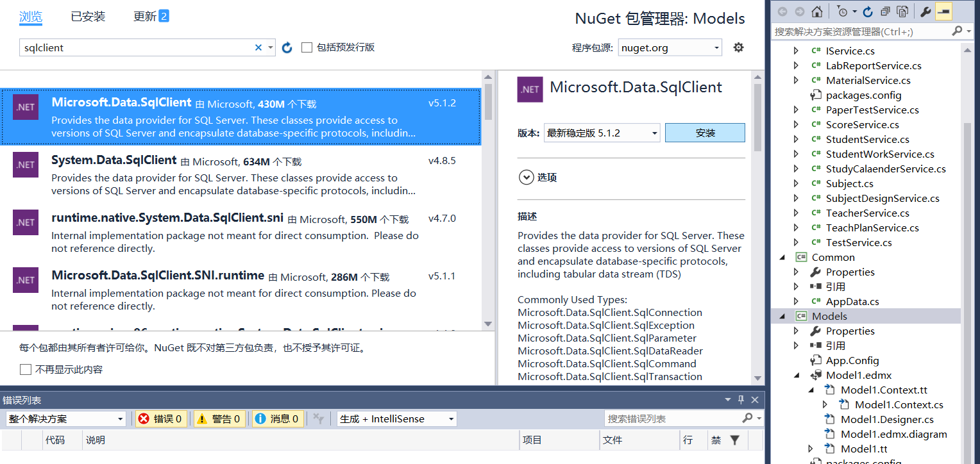Click the package list vertical scrollbar

[488, 102]
